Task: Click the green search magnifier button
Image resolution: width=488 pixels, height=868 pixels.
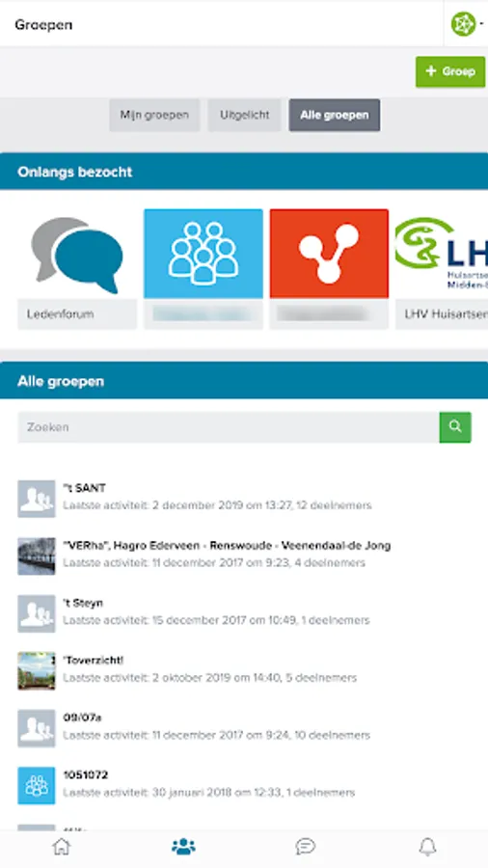Action: 455,427
